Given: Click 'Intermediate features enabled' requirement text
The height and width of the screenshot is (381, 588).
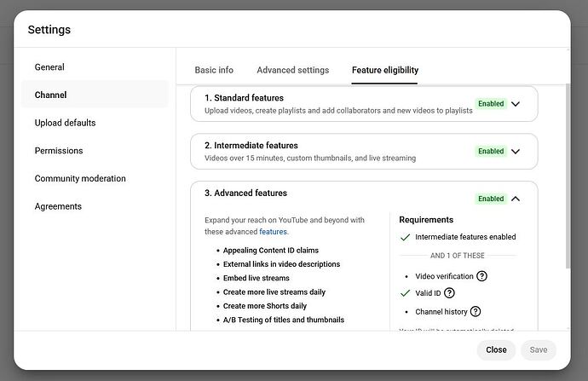Looking at the screenshot, I should pyautogui.click(x=465, y=237).
